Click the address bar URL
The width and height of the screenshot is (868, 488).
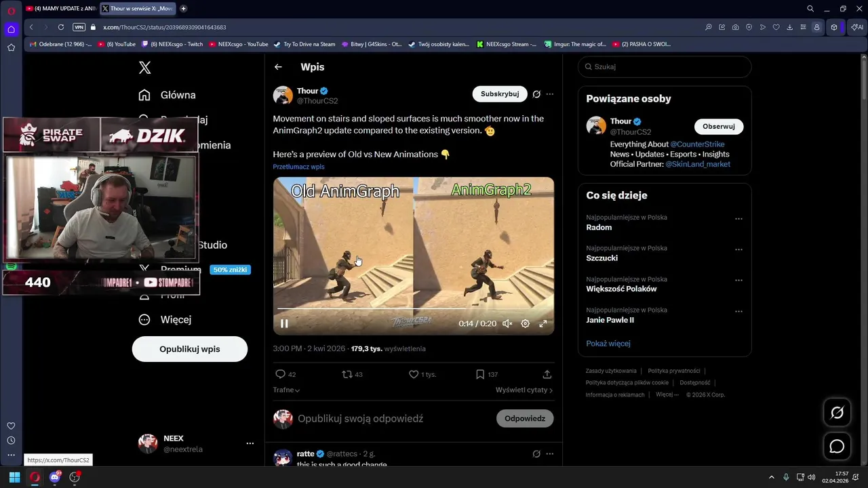click(165, 27)
